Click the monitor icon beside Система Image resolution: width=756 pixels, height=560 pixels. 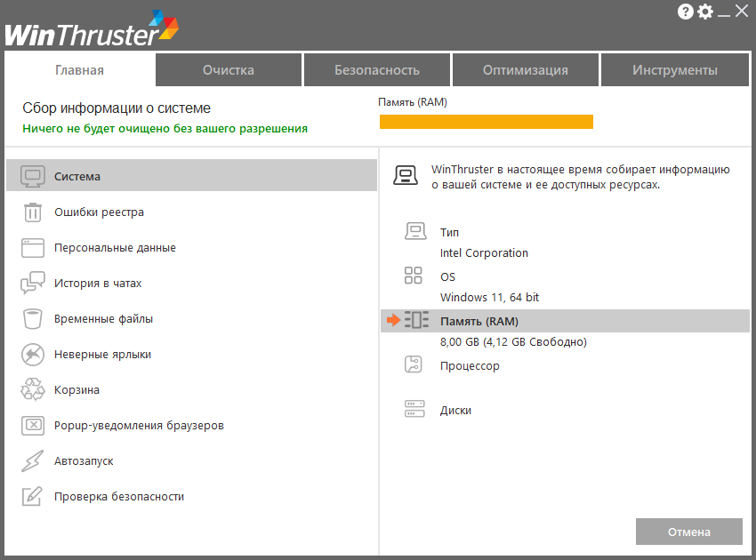(x=33, y=176)
